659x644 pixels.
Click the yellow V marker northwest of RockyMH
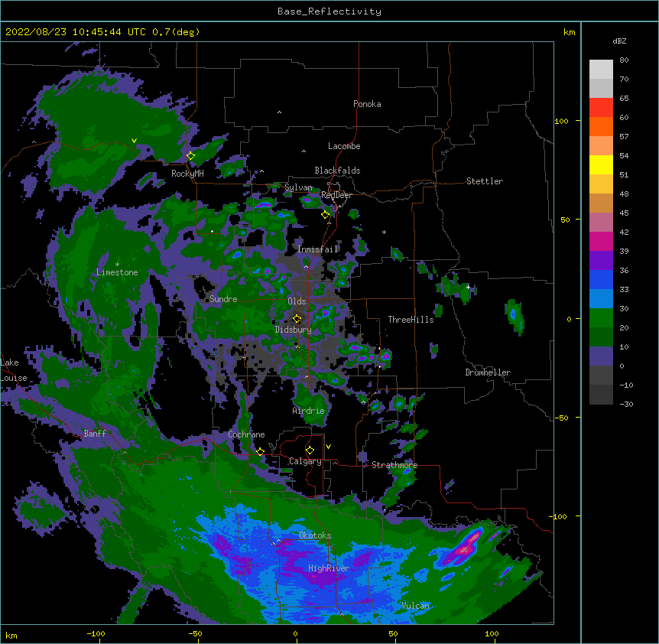[134, 141]
